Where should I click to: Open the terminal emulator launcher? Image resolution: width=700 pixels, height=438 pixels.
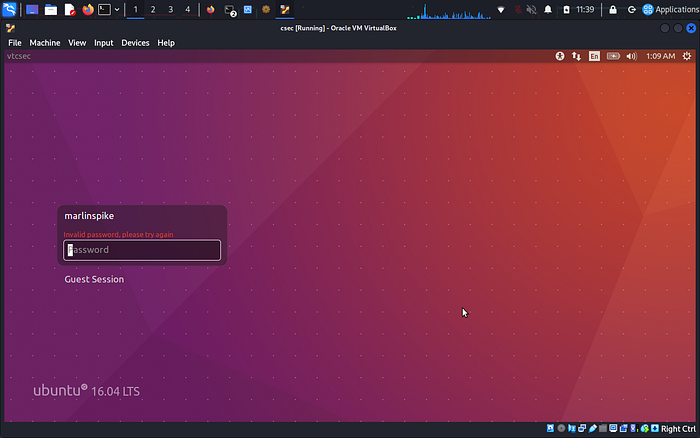pyautogui.click(x=103, y=9)
